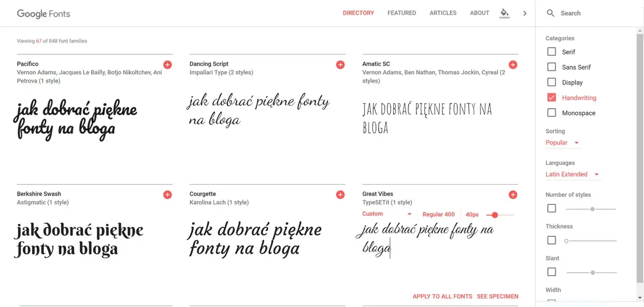644x307 pixels.
Task: Open the Regular 400 style dropdown
Action: click(439, 214)
